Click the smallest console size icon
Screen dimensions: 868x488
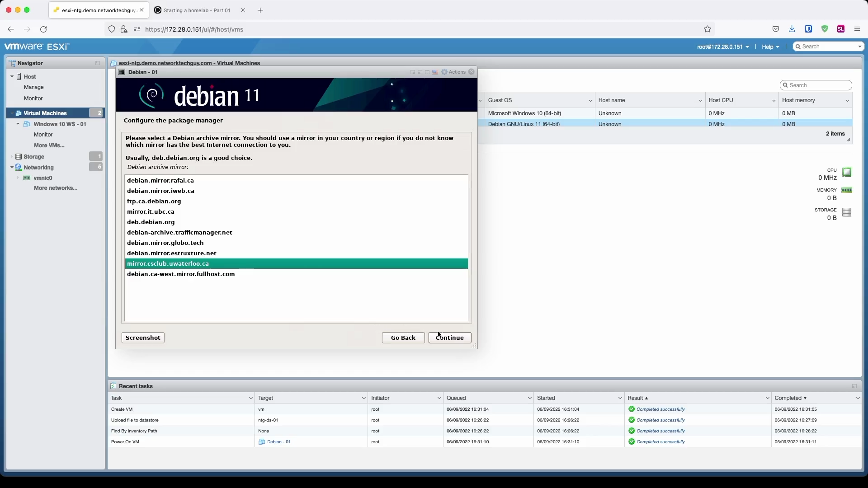pyautogui.click(x=413, y=72)
